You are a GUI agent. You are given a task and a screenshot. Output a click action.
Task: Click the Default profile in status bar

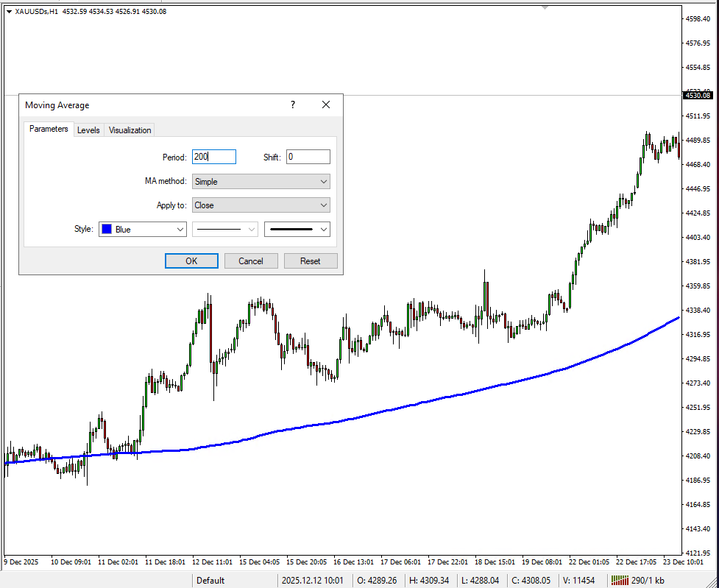click(x=210, y=580)
